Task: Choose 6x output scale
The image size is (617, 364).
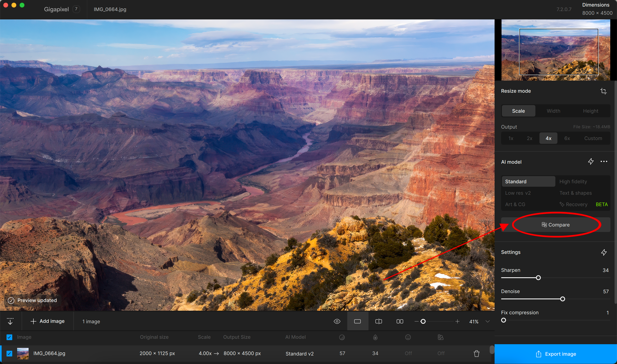Action: (x=567, y=138)
